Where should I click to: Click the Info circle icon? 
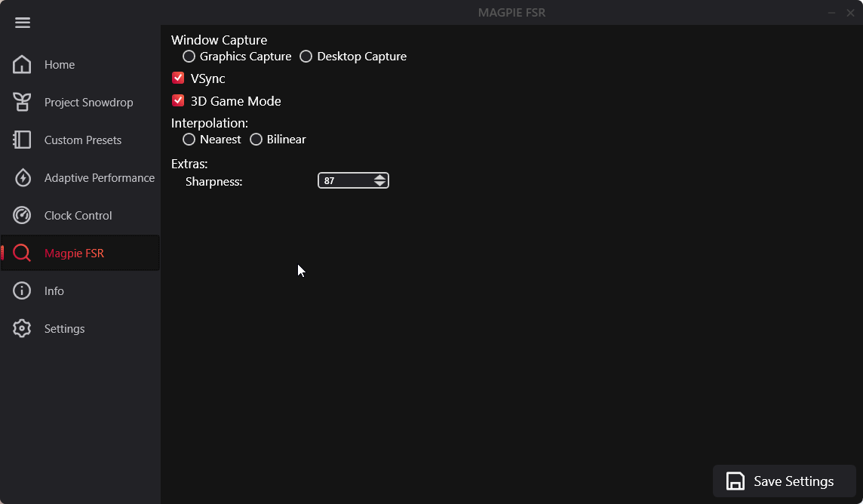(x=22, y=290)
